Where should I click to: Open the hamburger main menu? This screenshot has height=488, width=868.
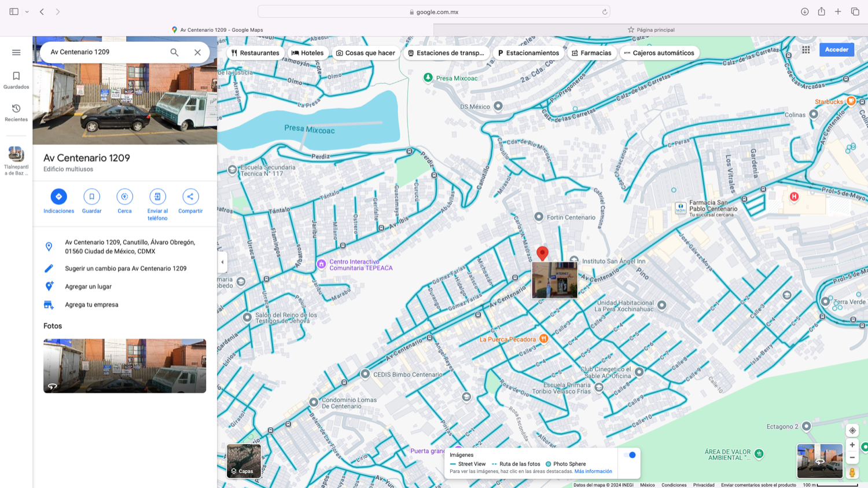pos(16,52)
